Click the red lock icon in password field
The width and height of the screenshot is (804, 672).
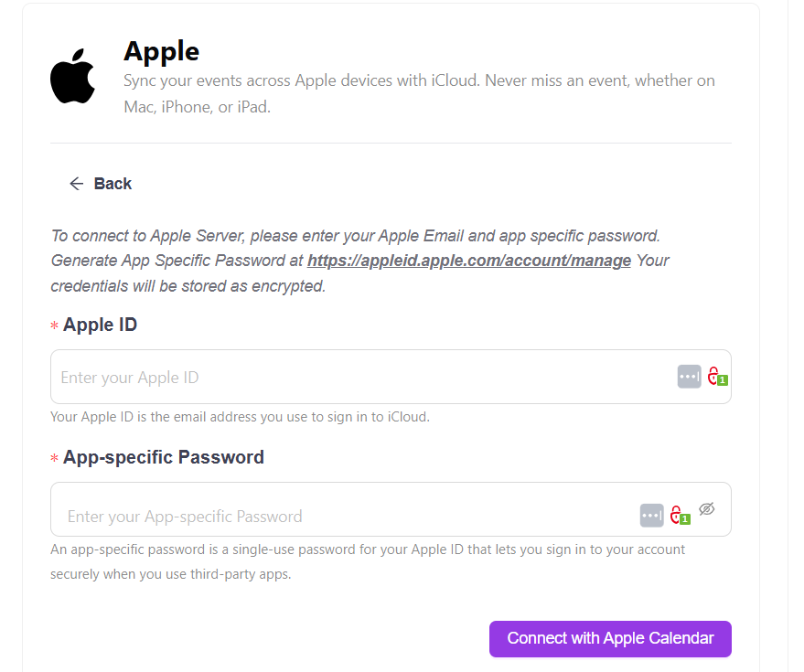(677, 515)
